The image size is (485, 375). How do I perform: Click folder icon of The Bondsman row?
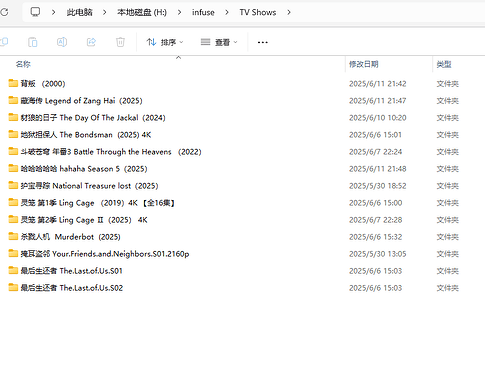[x=13, y=134]
